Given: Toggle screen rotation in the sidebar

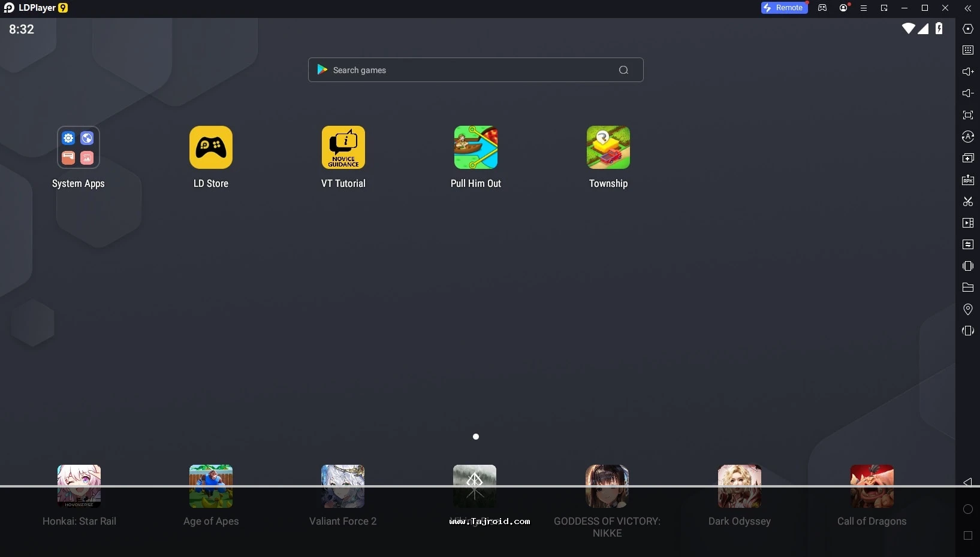Looking at the screenshot, I should [967, 331].
